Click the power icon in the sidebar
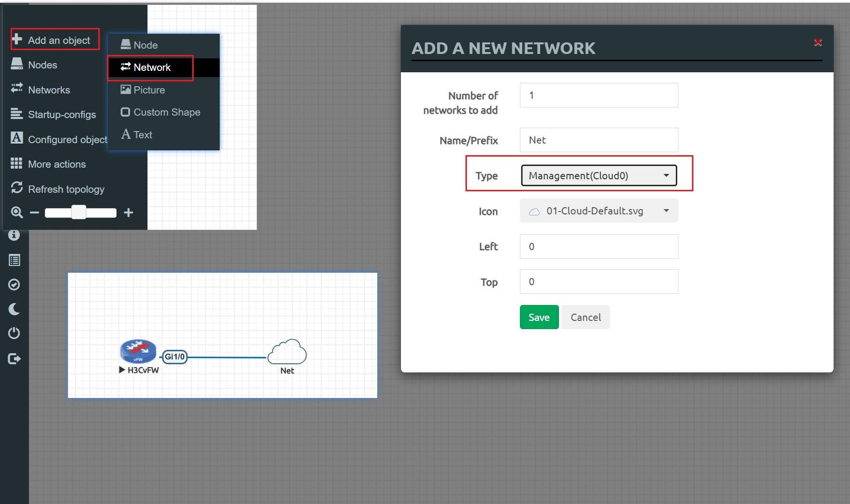This screenshot has width=850, height=504. coord(14,333)
